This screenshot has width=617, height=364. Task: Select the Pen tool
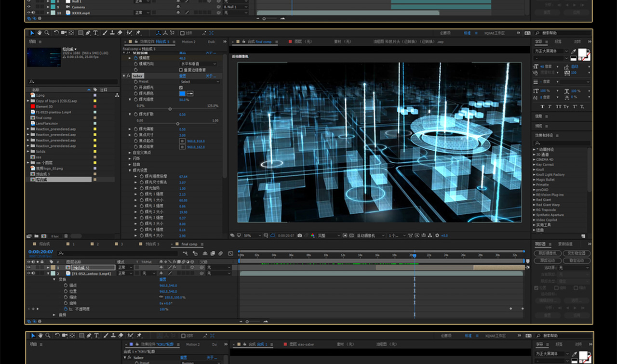(x=88, y=33)
